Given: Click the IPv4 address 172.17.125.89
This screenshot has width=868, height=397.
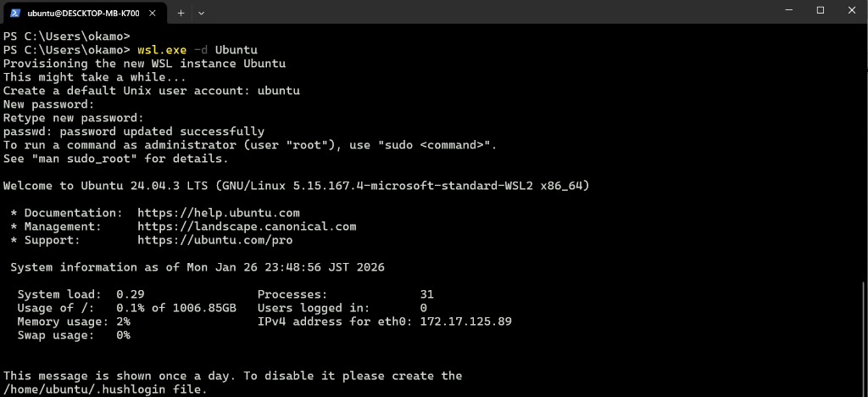Looking at the screenshot, I should (x=465, y=322).
